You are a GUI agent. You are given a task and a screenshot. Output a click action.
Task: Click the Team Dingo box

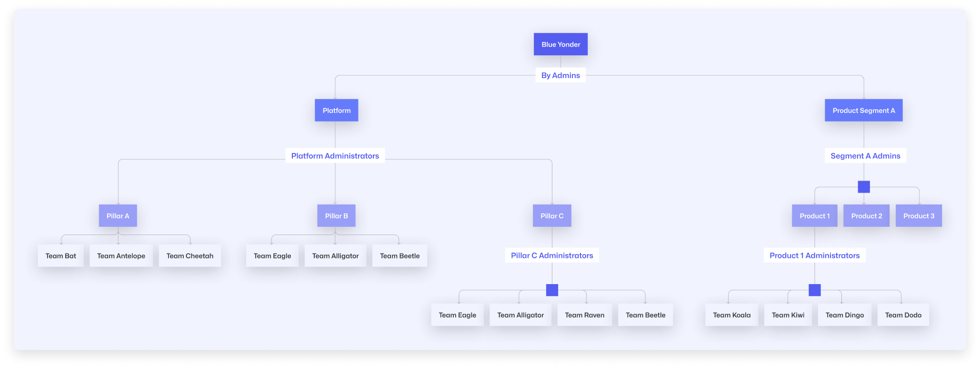pyautogui.click(x=844, y=315)
